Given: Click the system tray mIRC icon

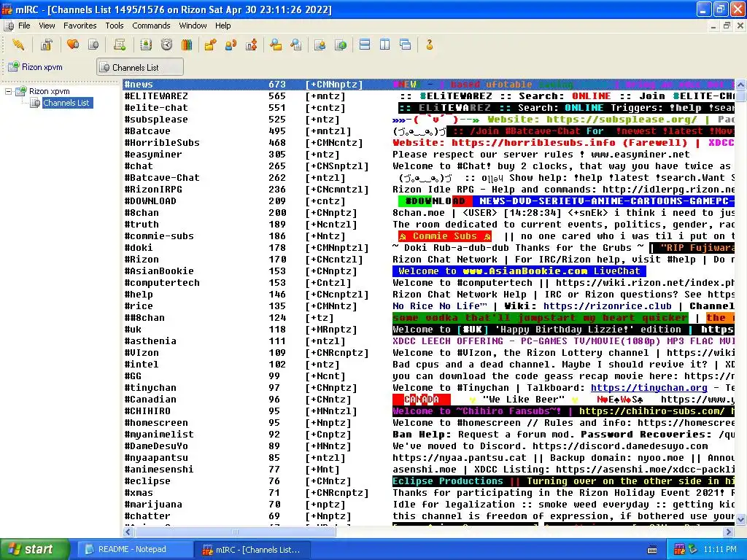Looking at the screenshot, I should click(x=679, y=549).
